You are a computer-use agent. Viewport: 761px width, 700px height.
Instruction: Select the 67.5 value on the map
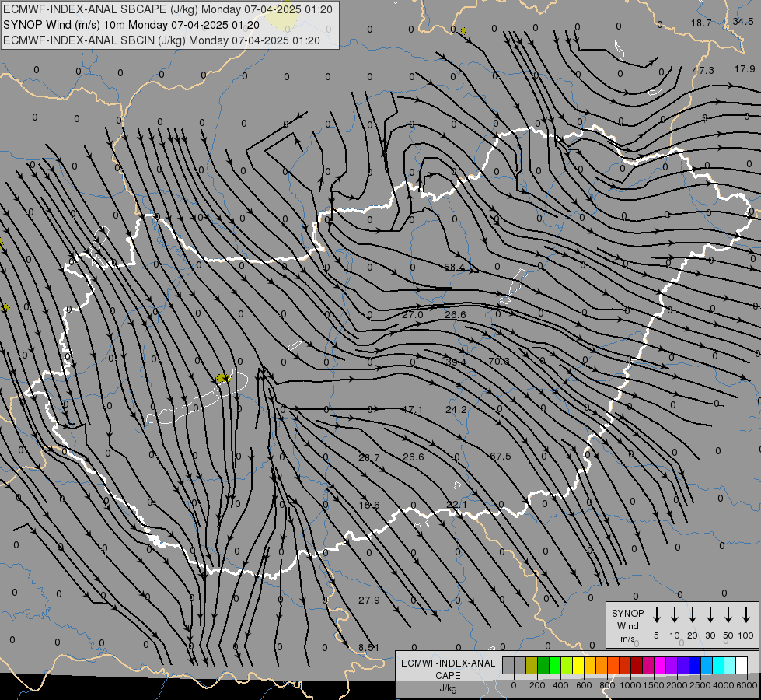point(501,456)
